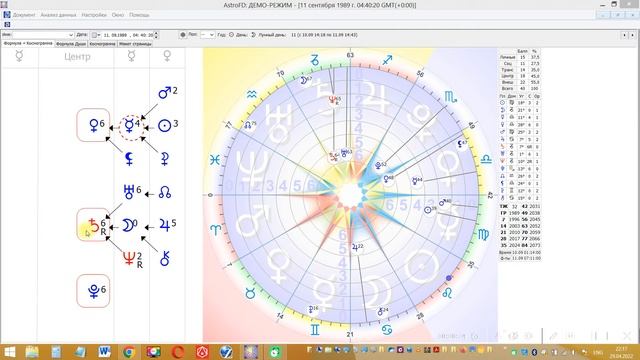The image size is (640, 360).
Task: Open Microsoft Word from taskbar
Action: coord(104,352)
